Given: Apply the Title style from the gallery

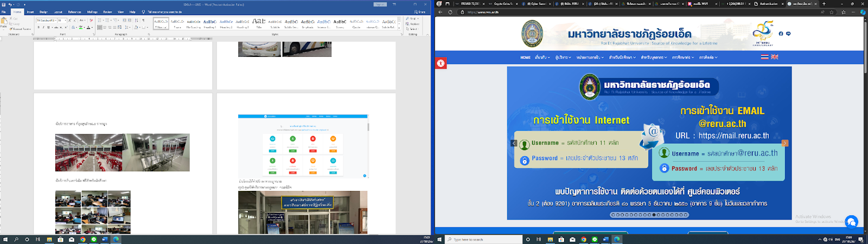Looking at the screenshot, I should pyautogui.click(x=259, y=23).
